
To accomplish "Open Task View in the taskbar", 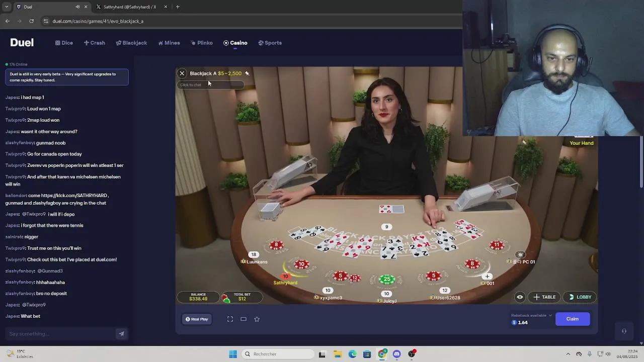I will pyautogui.click(x=322, y=354).
